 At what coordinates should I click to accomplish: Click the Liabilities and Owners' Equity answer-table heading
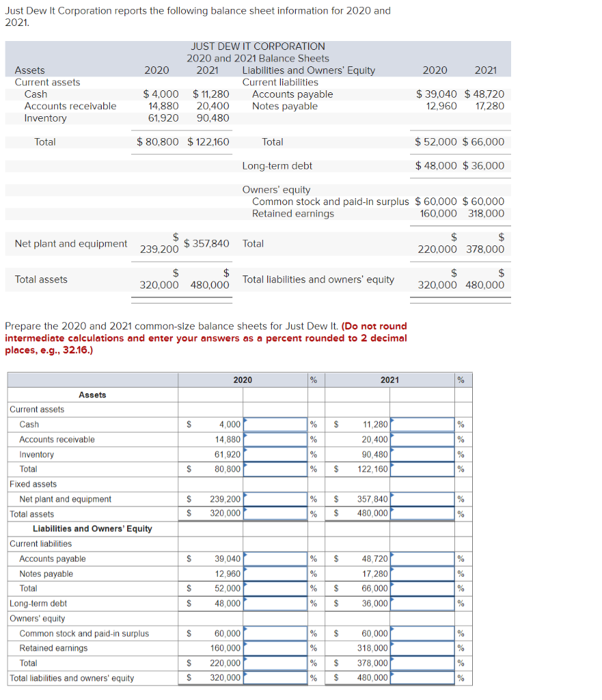click(92, 528)
